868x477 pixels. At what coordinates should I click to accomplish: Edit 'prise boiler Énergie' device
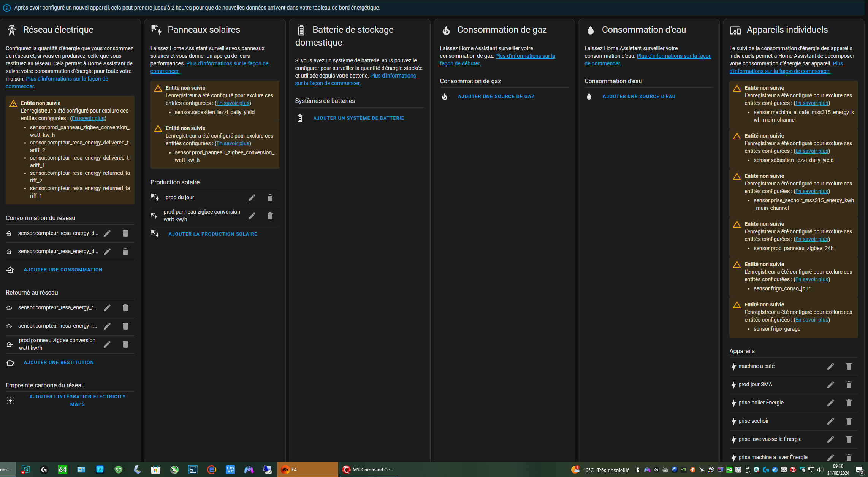830,403
